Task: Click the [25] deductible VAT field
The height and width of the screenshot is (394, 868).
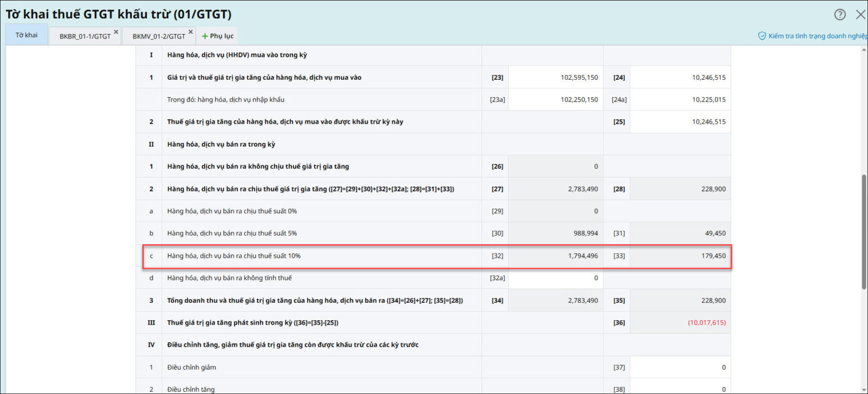Action: 680,122
